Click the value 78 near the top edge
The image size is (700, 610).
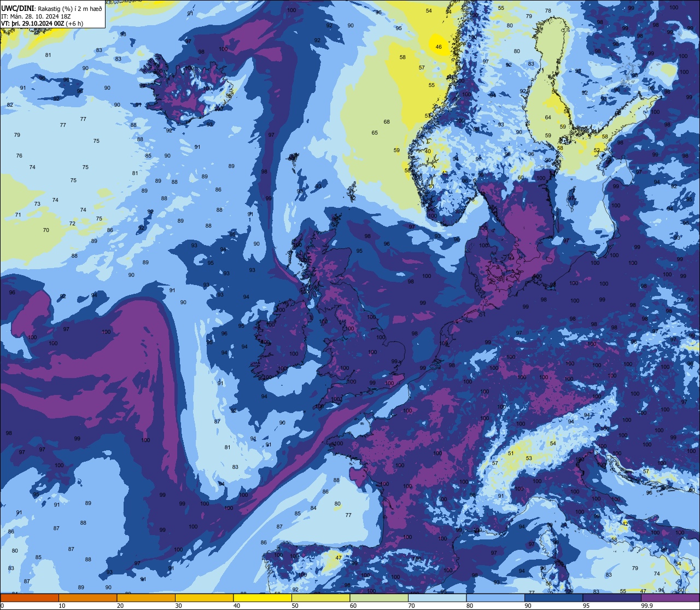pos(548,11)
